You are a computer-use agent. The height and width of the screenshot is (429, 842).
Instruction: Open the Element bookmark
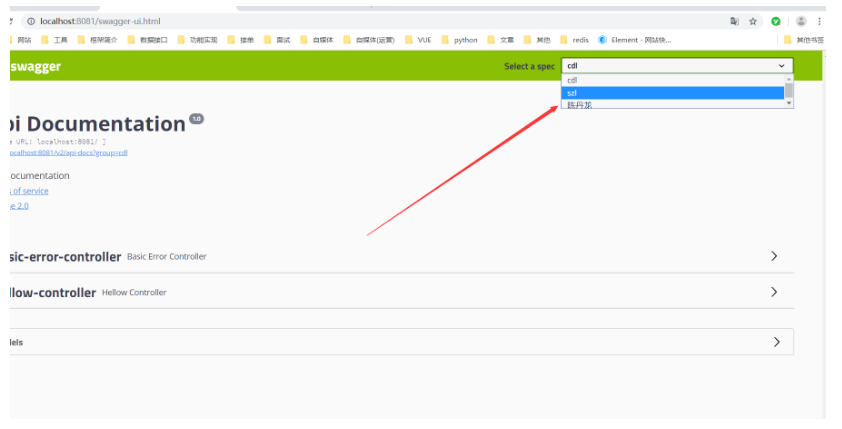(x=635, y=40)
